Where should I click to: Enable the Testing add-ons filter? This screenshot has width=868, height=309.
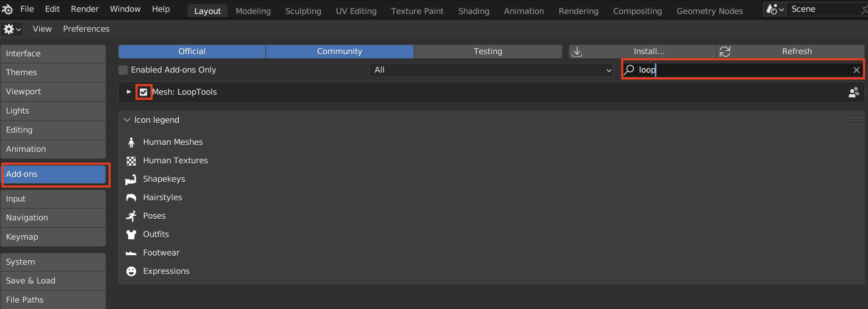click(488, 51)
